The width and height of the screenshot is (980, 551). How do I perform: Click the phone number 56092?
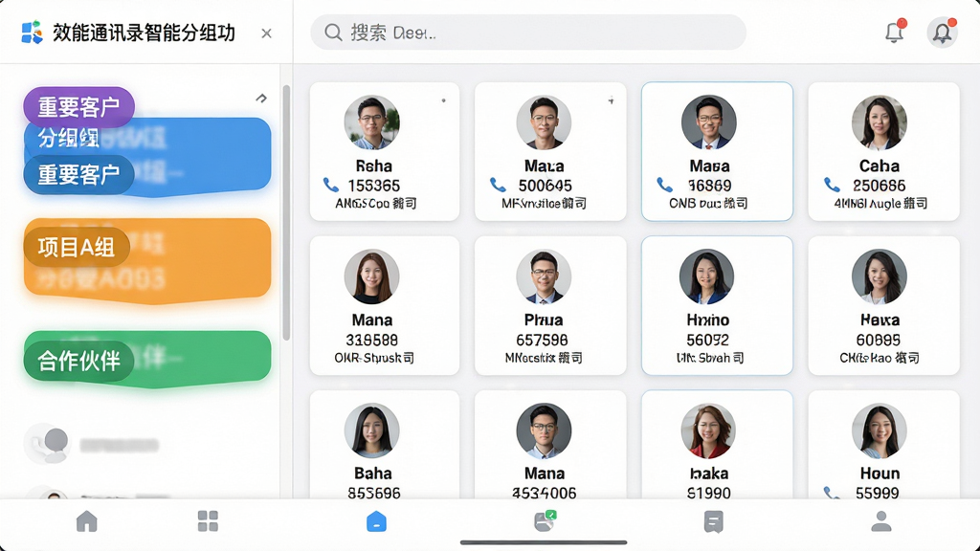[x=707, y=341]
